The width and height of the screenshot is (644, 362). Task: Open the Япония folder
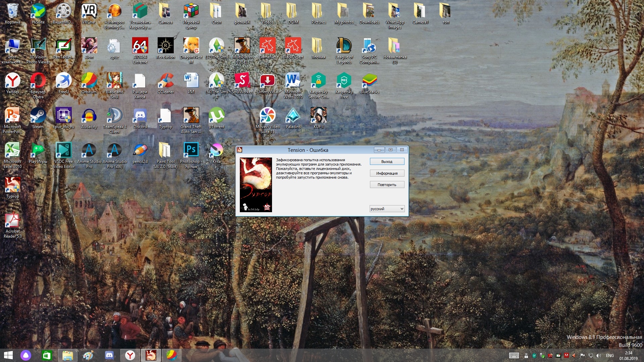[x=318, y=49]
